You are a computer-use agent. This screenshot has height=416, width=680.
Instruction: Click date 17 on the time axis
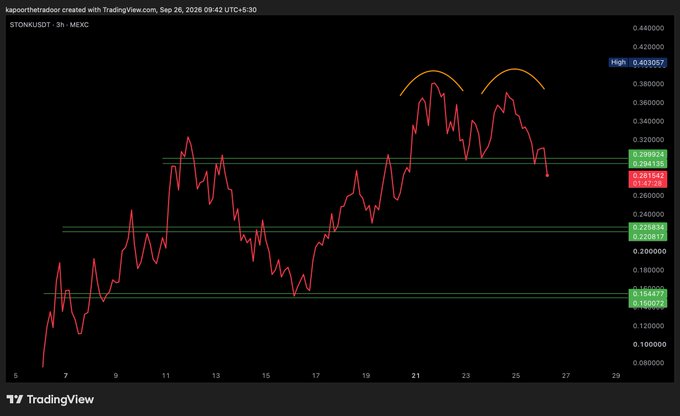click(x=316, y=376)
